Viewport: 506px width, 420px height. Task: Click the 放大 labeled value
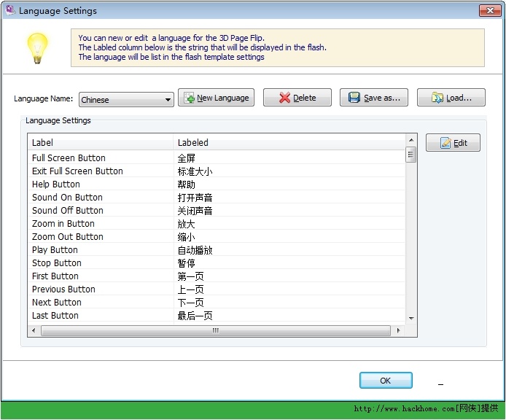(186, 224)
